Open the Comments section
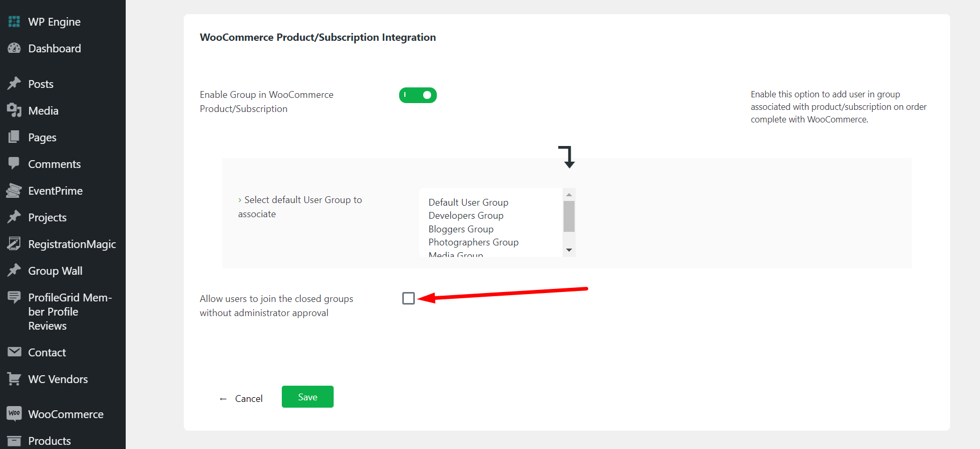The height and width of the screenshot is (449, 980). (54, 164)
